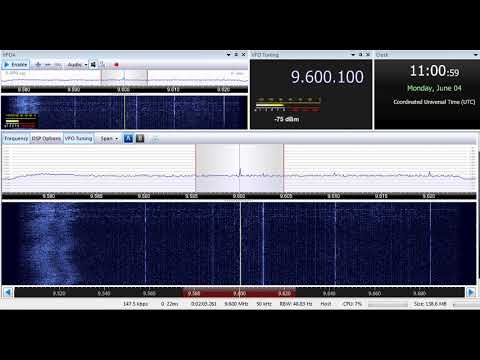Open the Span dropdown

click(109, 138)
